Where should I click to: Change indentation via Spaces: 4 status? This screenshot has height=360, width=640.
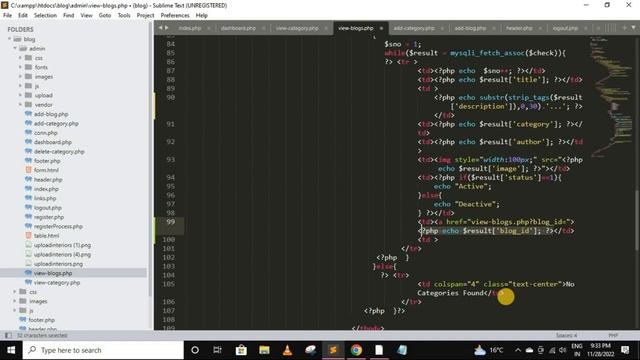pos(567,336)
